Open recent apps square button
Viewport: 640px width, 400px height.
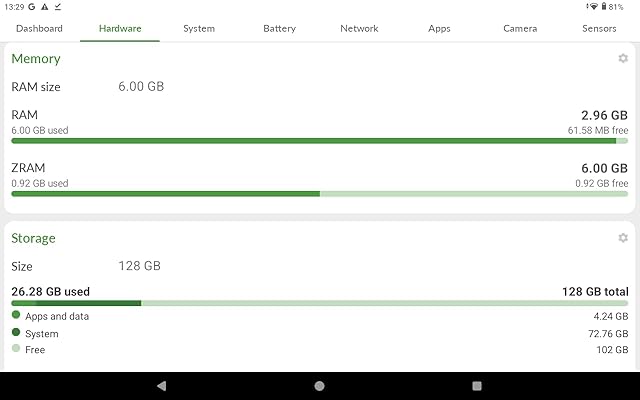(477, 386)
